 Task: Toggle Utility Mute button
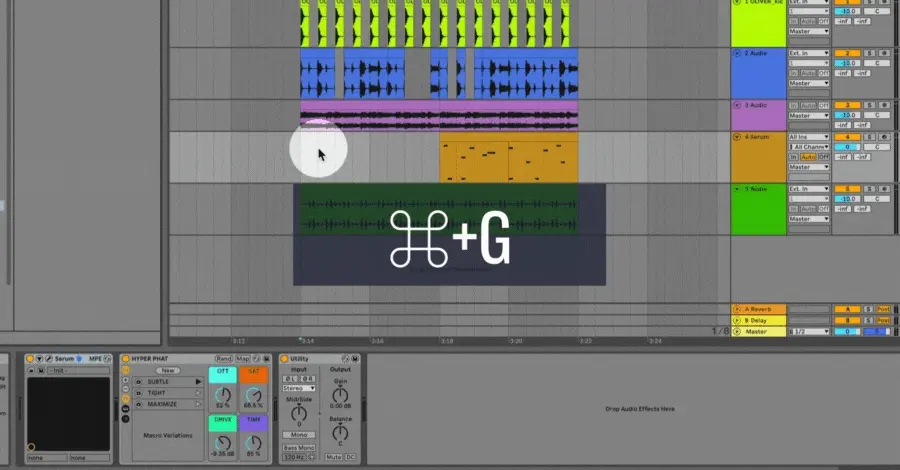click(333, 457)
